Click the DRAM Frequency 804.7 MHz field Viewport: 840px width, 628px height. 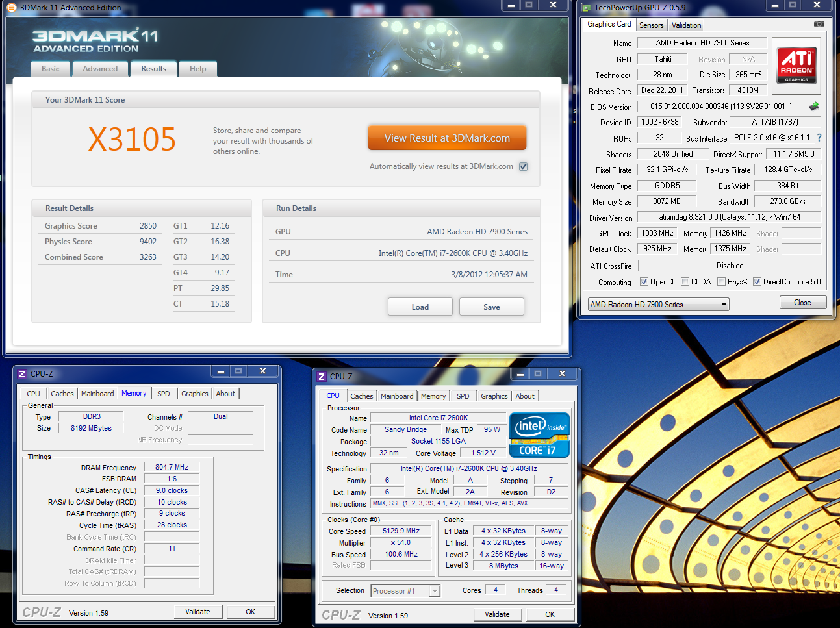[172, 467]
